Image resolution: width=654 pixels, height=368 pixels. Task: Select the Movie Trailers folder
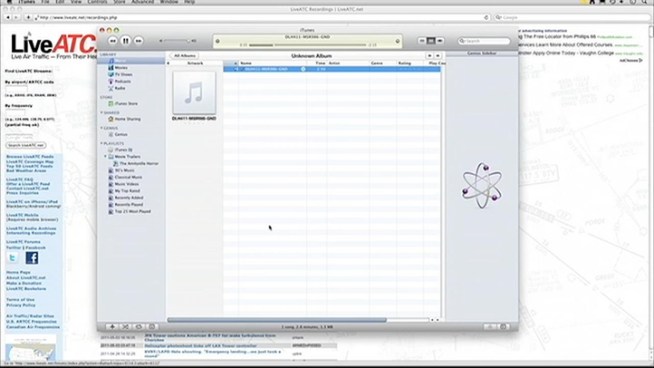(x=127, y=156)
